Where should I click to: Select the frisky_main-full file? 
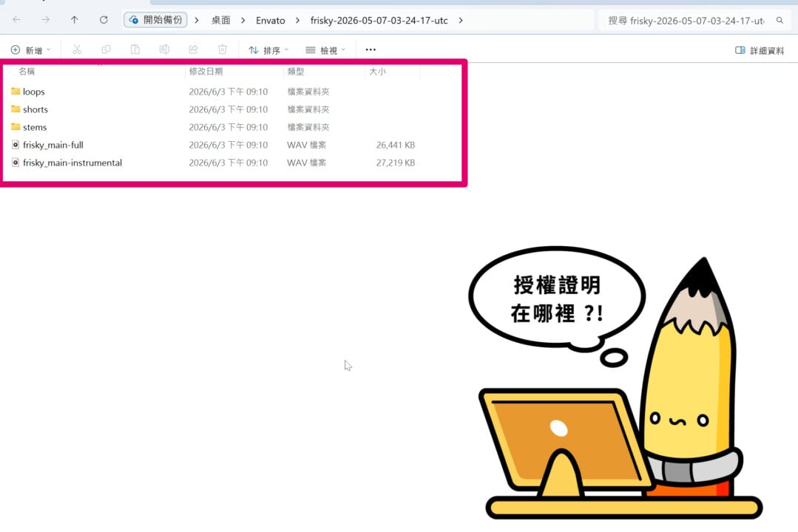point(53,145)
